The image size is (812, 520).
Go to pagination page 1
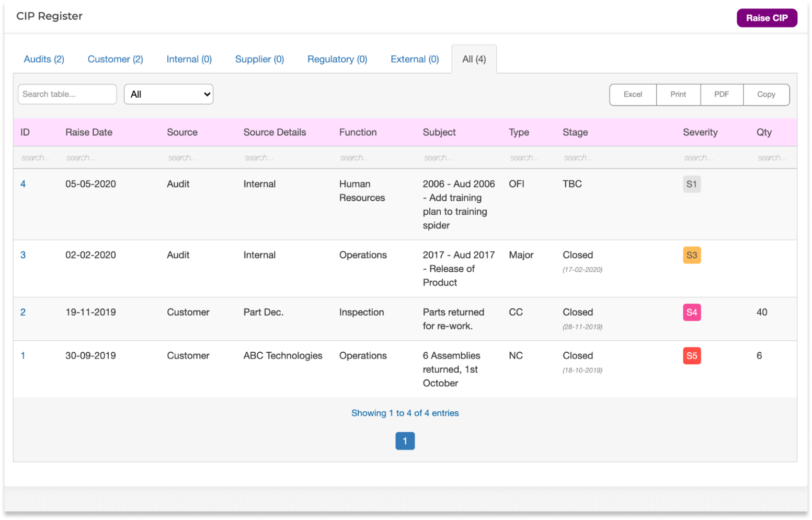click(x=405, y=441)
